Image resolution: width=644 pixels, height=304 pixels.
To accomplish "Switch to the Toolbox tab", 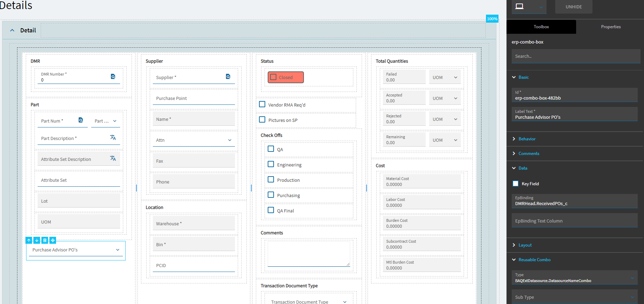I will 541,27.
